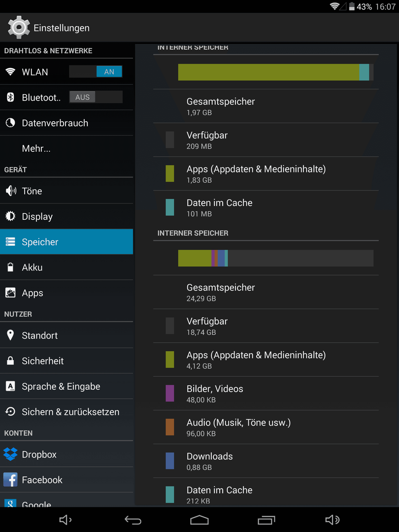
Task: Open Sprache & Eingabe settings
Action: [x=66, y=386]
